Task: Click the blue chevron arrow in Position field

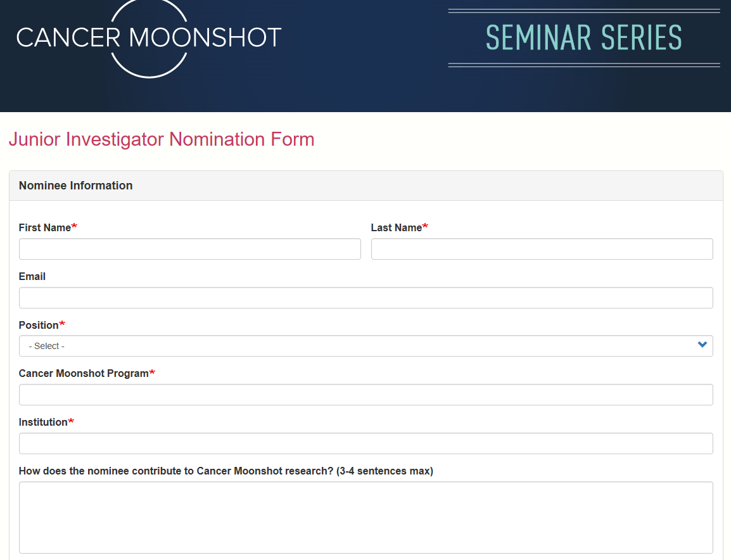Action: click(702, 345)
